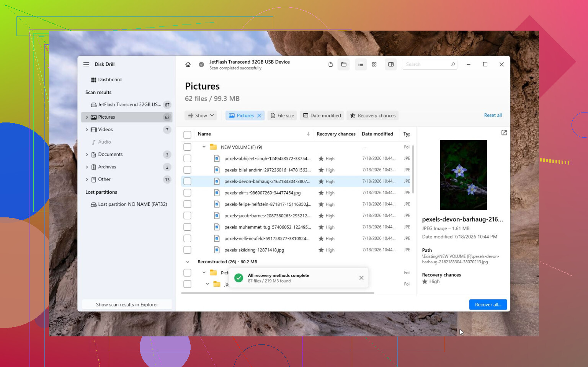
Task: Expand Videos category chevron in sidebar
Action: click(87, 130)
